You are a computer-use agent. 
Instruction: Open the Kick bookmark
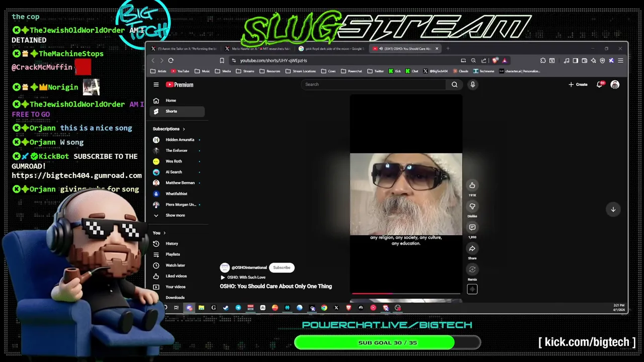[x=394, y=71]
